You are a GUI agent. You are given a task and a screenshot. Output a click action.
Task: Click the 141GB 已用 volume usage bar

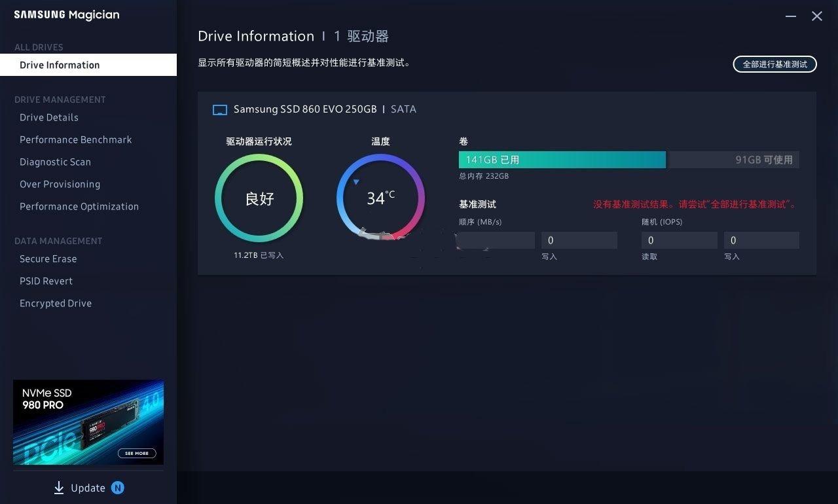[x=562, y=160]
